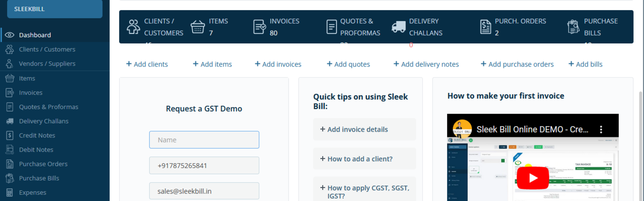The image size is (644, 201).
Task: Click the Items basket icon in stats bar
Action: (198, 27)
